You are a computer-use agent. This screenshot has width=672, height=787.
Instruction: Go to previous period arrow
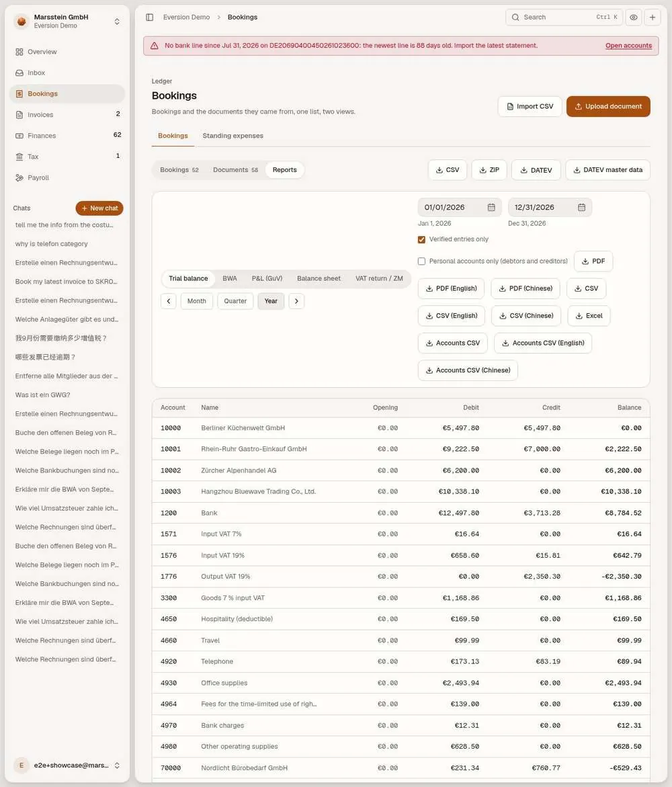pyautogui.click(x=169, y=301)
